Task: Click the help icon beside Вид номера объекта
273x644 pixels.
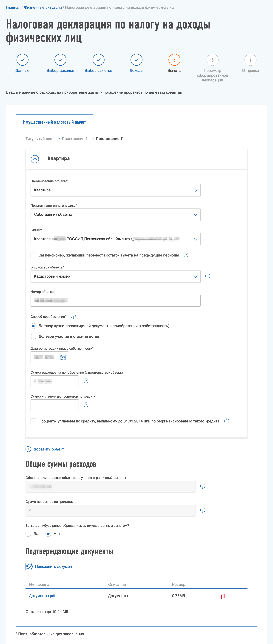Action: (x=208, y=276)
